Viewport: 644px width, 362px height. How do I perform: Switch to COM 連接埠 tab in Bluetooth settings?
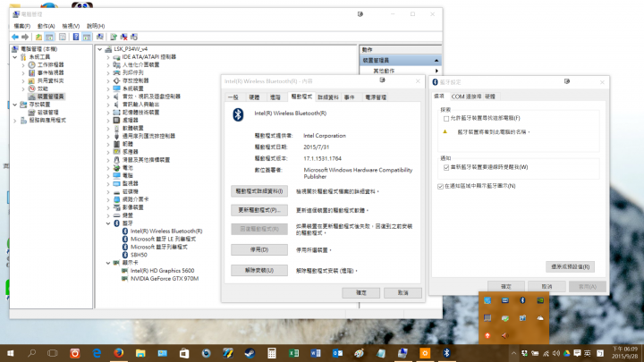466,97
